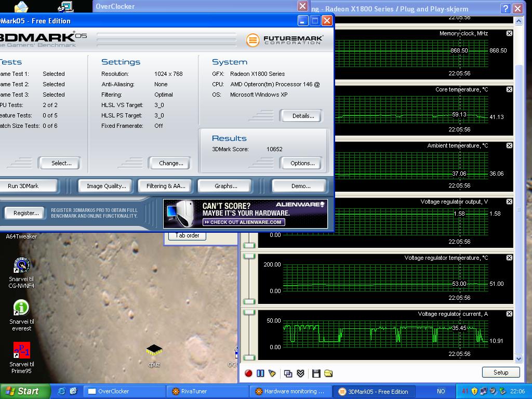Click the tray temperature reading 41
This screenshot has width=532, height=399.
[x=465, y=391]
